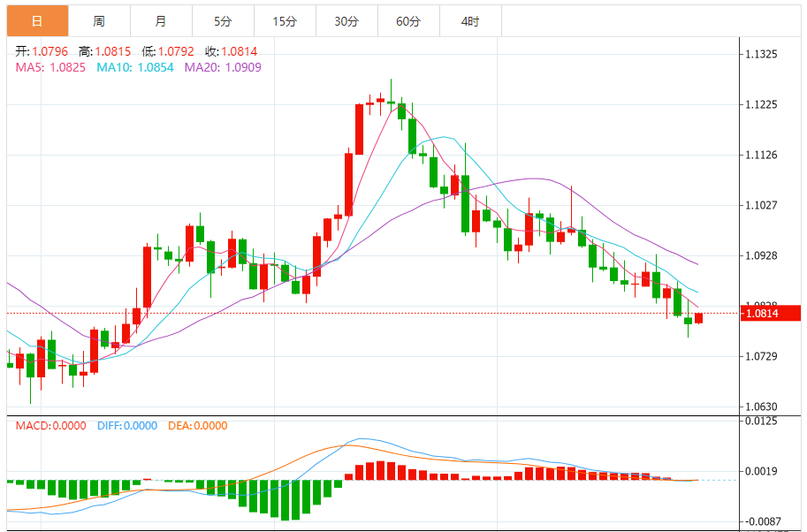Click the MACD:0.0000 indicator label
Screen dimensions: 807x532
point(50,426)
